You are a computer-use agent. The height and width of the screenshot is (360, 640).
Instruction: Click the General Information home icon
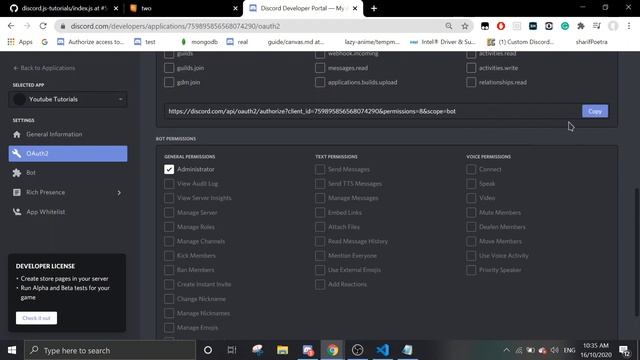(17, 134)
